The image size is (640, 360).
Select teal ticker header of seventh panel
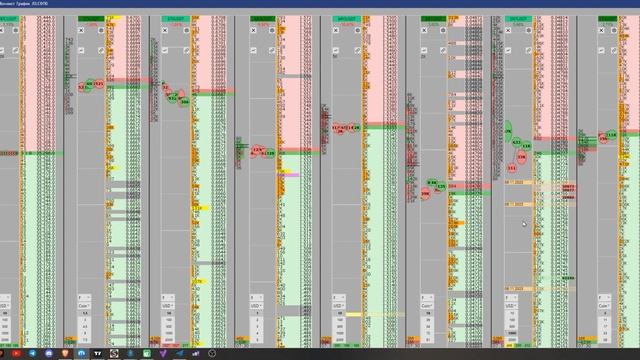[518, 19]
